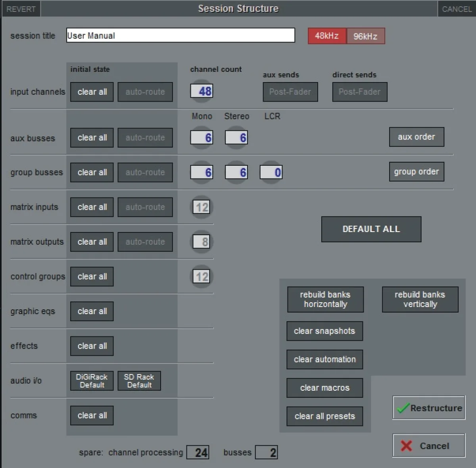Toggle auto-route for aux busses
Screen dimensions: 476x468
pos(145,138)
